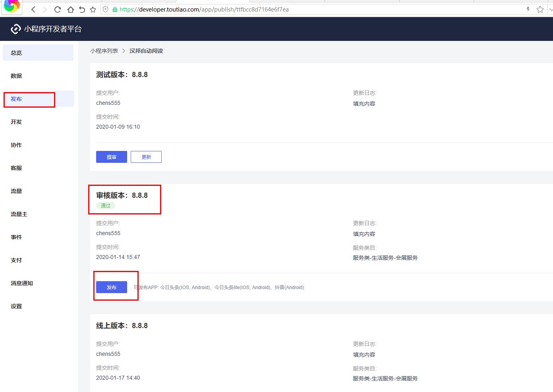The image size is (553, 392).
Task: Click 小程序列表 breadcrumb link
Action: [x=104, y=51]
